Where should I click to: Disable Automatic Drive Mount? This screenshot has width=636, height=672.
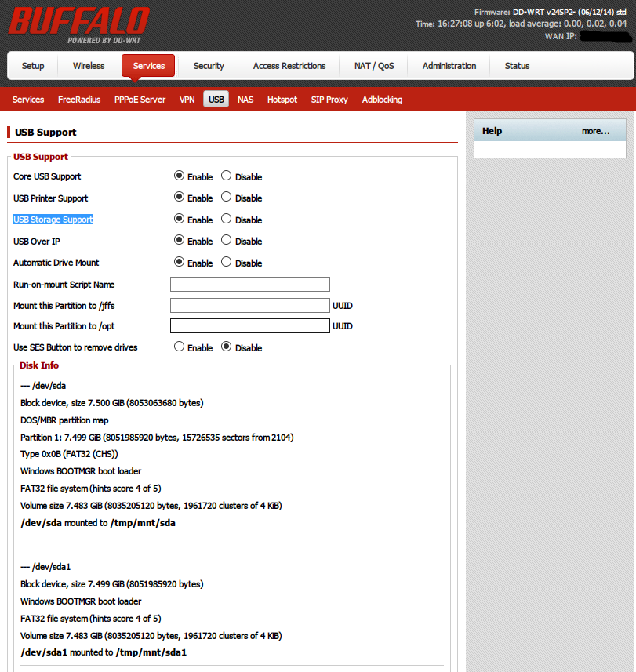[227, 263]
